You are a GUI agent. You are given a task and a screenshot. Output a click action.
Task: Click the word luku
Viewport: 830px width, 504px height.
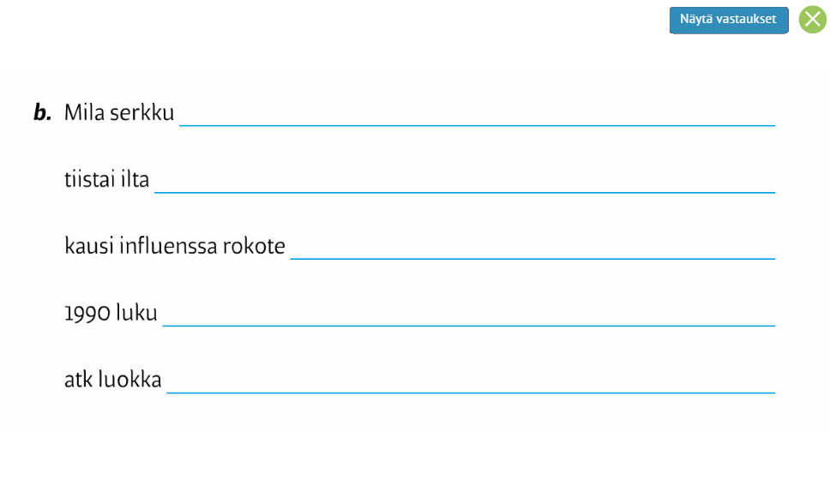click(x=136, y=314)
